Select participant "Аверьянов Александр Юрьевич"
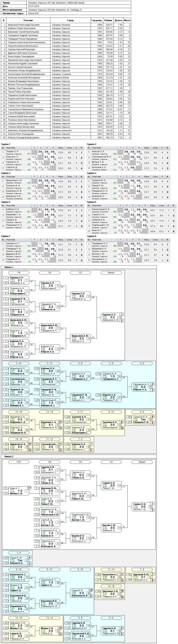Screen dimensions: 178x644 click(x=24, y=25)
